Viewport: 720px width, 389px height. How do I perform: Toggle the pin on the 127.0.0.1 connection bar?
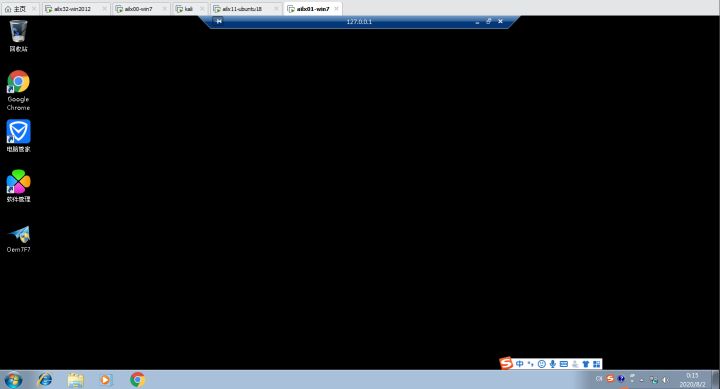click(219, 21)
